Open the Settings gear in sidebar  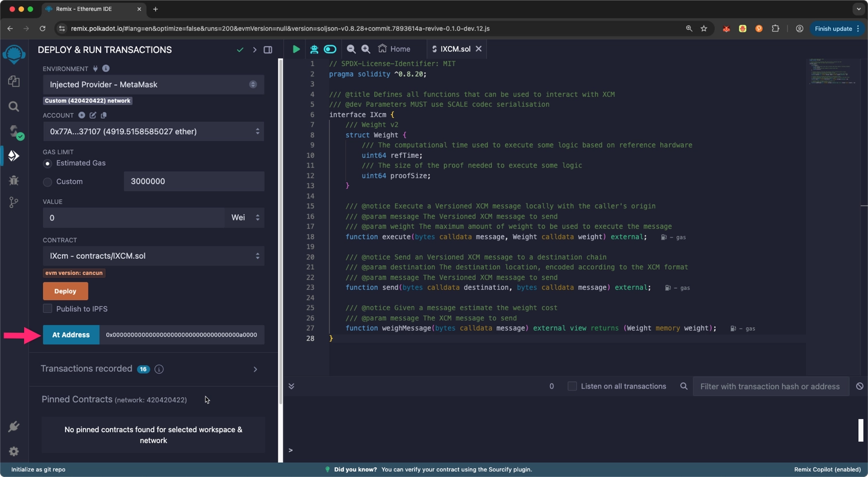coord(14,452)
